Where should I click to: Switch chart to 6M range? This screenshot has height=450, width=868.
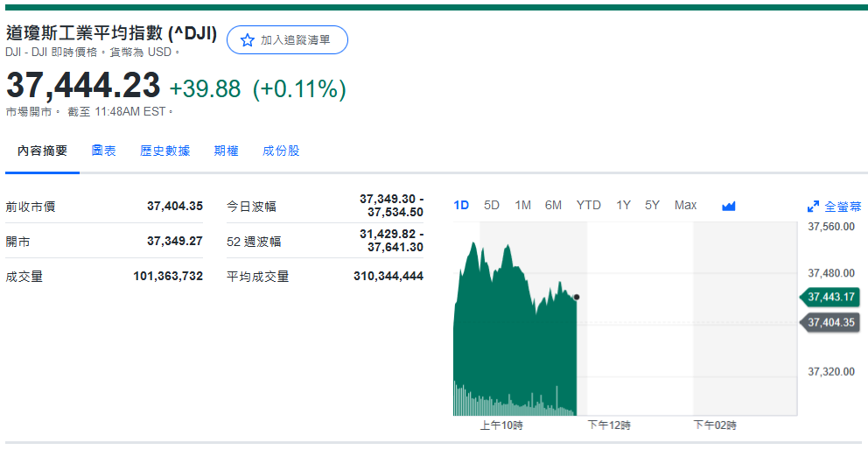coord(553,206)
